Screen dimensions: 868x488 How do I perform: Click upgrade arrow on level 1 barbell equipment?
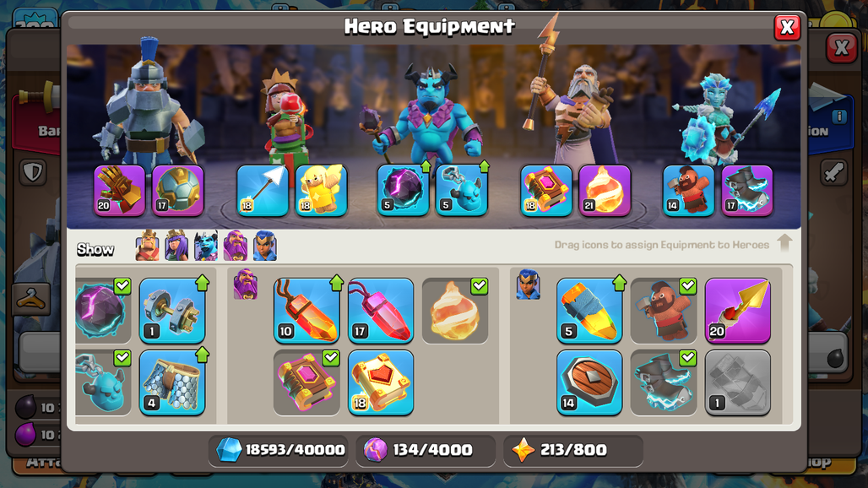[202, 283]
